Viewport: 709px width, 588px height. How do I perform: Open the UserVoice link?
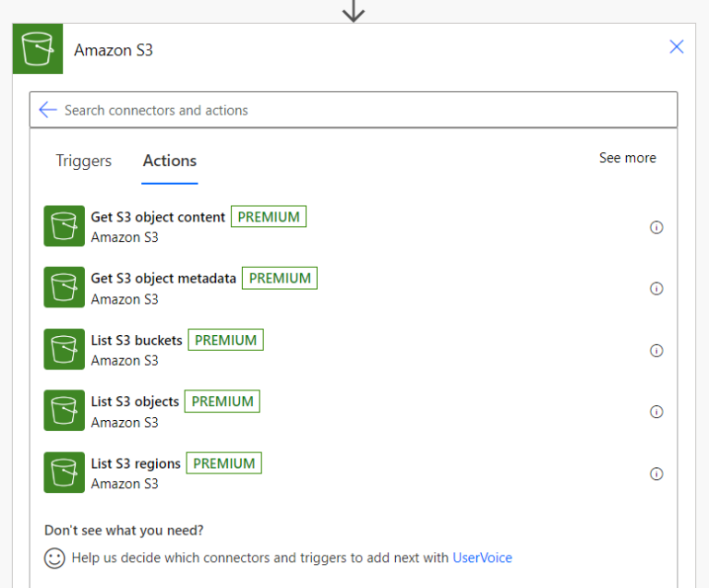483,558
